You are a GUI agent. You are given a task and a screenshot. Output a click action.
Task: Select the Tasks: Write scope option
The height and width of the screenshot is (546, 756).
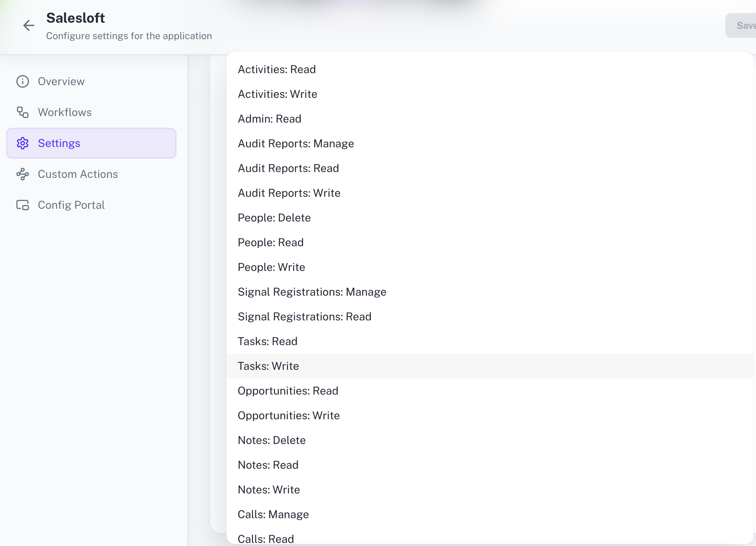tap(268, 366)
